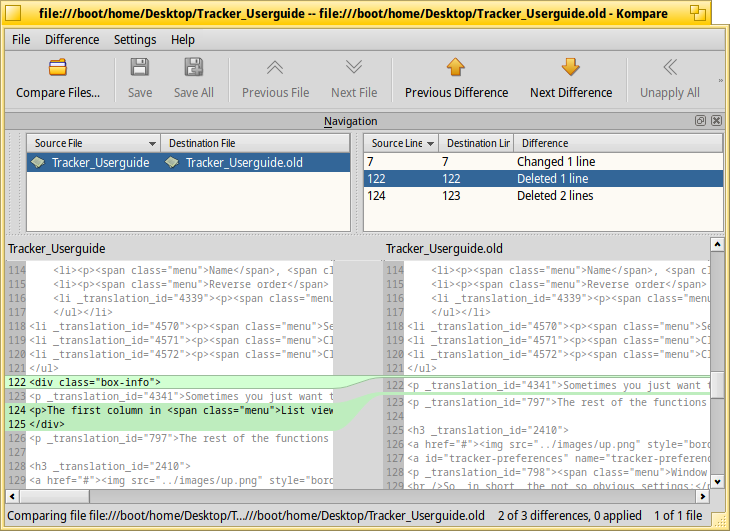730x531 pixels.
Task: Click '2 of 3 differences, 0 applied' status
Action: tap(569, 515)
